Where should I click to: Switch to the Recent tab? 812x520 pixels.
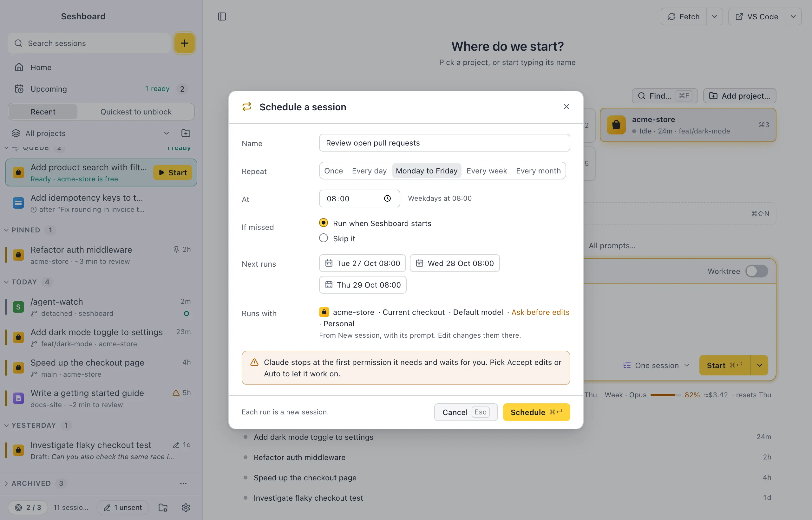pos(43,112)
